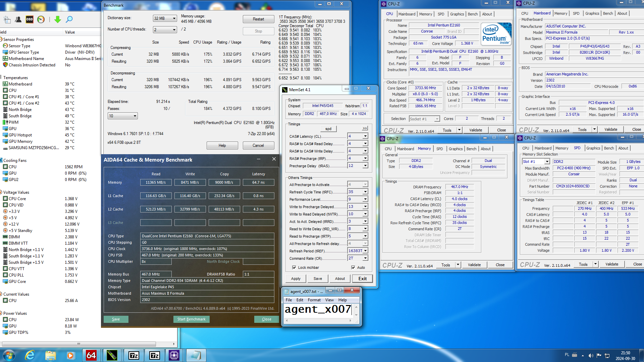Viewport: 644px width, 362px height.
Task: Select SPD tab in CPU-Z Mainboard window
Action: (x=576, y=13)
